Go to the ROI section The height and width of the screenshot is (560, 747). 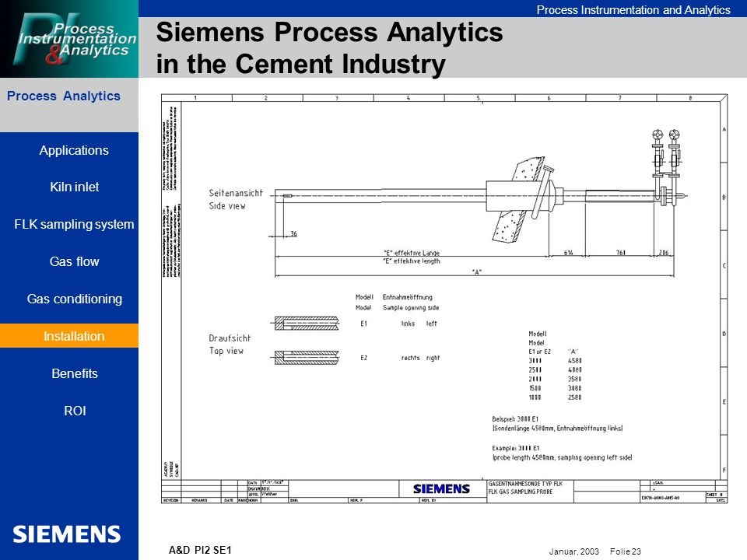[75, 411]
